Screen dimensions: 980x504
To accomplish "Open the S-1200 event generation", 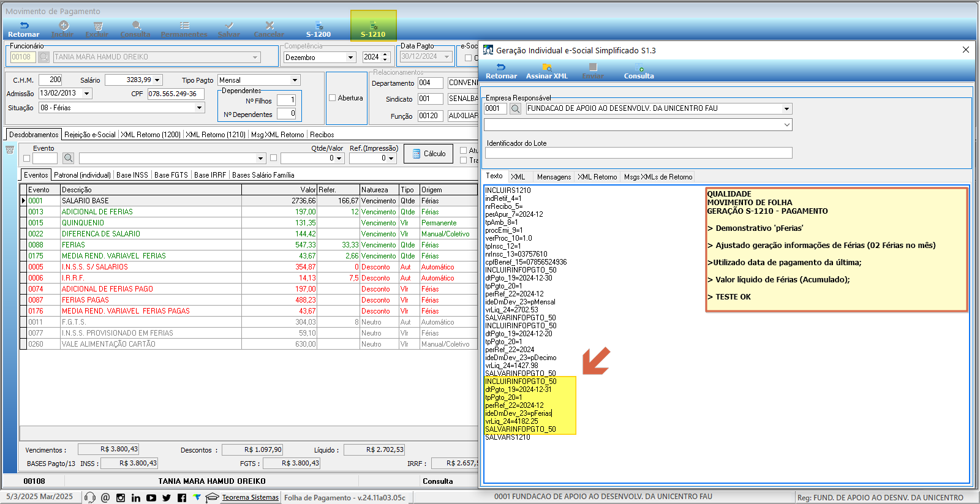I will pos(318,29).
